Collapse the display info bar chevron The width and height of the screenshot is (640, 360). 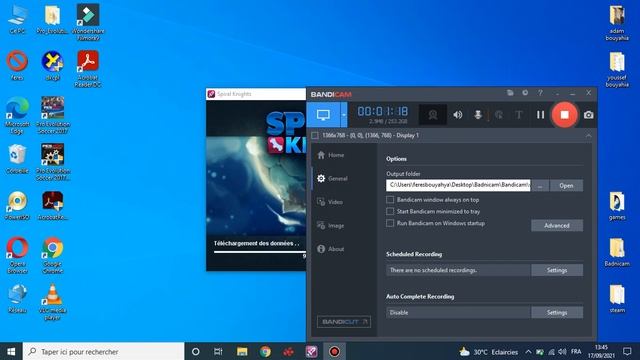(x=588, y=136)
